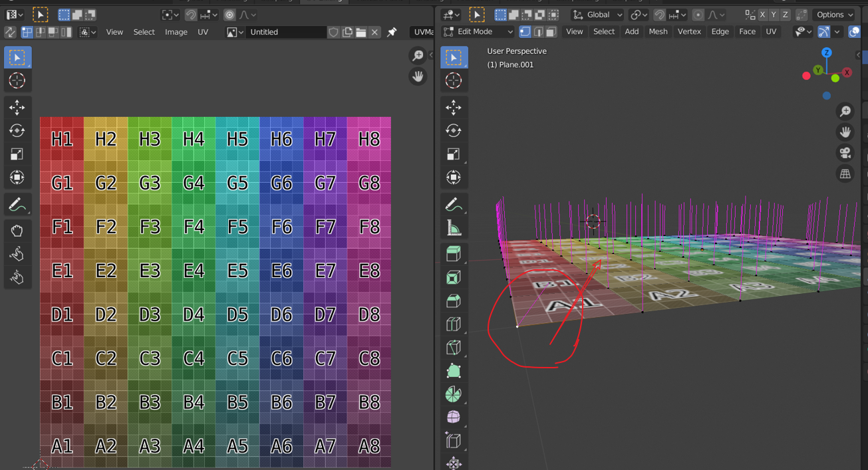Switch to orthographic/perspective view grid icon
The image size is (868, 470).
coord(845,174)
